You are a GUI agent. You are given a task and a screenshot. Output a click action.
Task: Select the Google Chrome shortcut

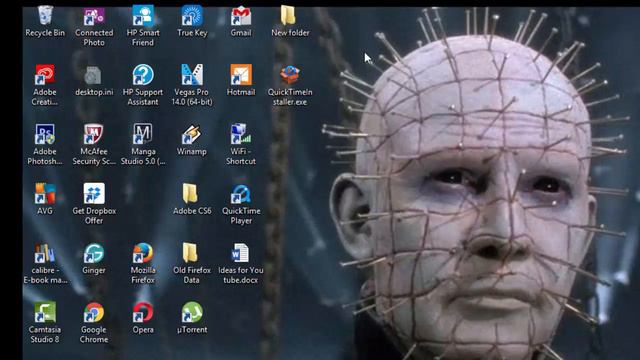pyautogui.click(x=94, y=312)
